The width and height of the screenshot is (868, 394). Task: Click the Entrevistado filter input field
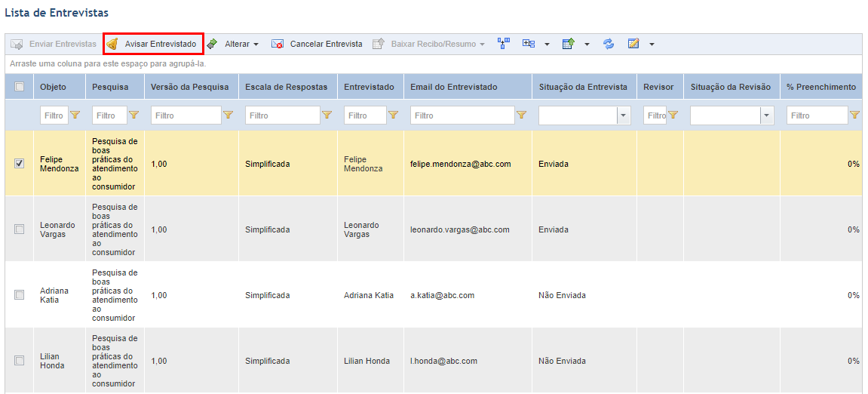(365, 115)
